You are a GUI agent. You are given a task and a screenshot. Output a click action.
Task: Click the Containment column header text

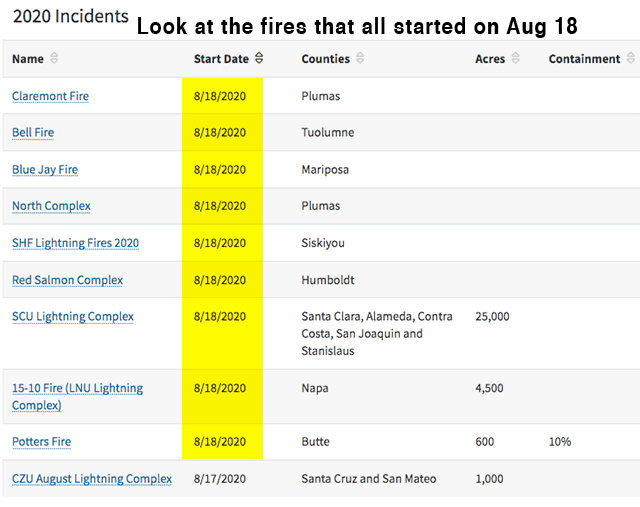(x=584, y=59)
